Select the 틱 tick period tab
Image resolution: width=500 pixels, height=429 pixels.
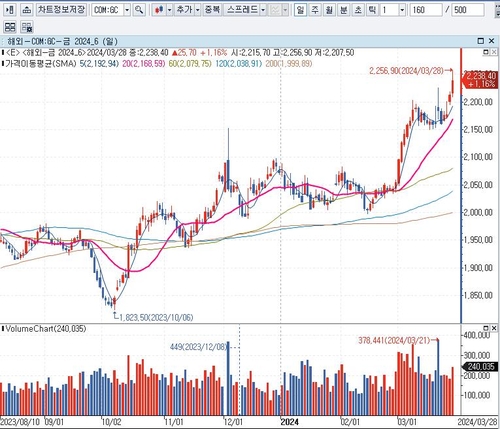coord(372,10)
